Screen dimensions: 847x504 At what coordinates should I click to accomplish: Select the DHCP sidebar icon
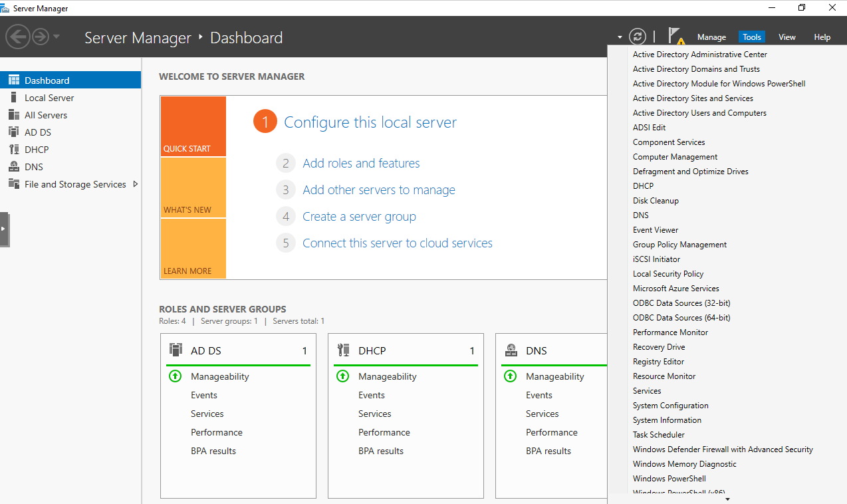pyautogui.click(x=13, y=150)
